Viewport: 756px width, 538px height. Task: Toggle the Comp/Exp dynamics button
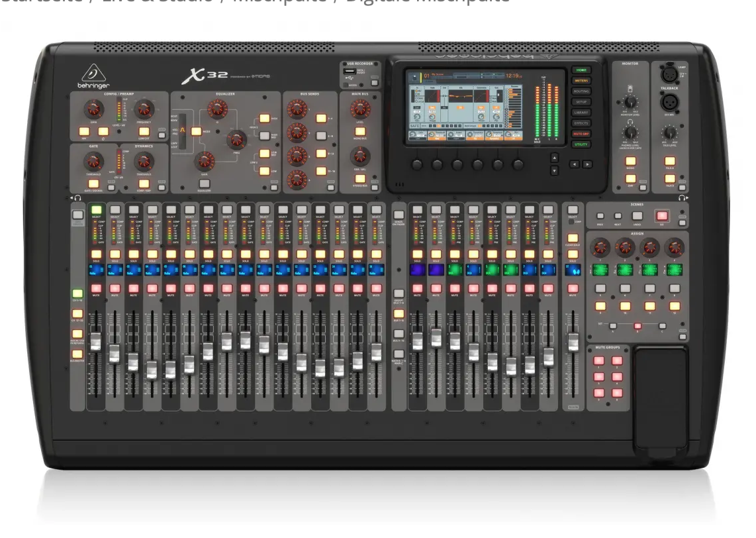click(x=144, y=184)
